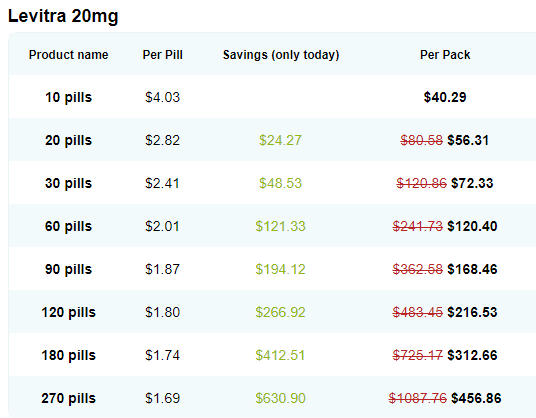Screen dimensions: 536x418
Task: Click the Per Pack column header
Action: [445, 55]
